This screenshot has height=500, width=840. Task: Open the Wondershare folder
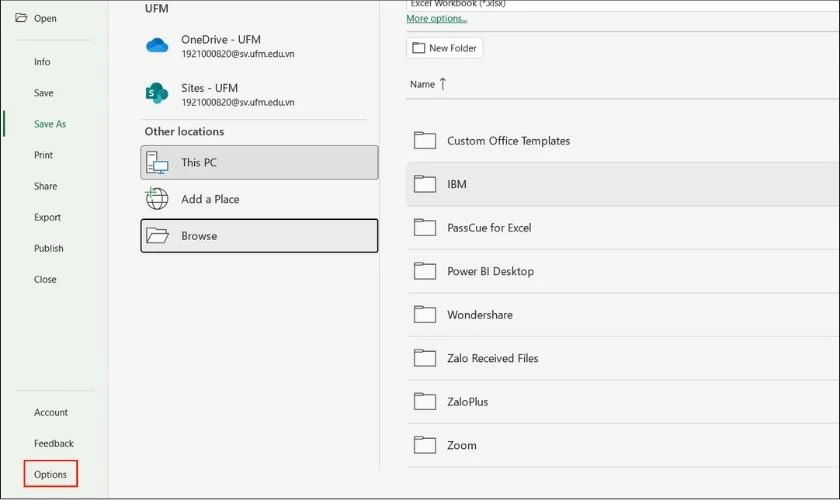click(622, 315)
